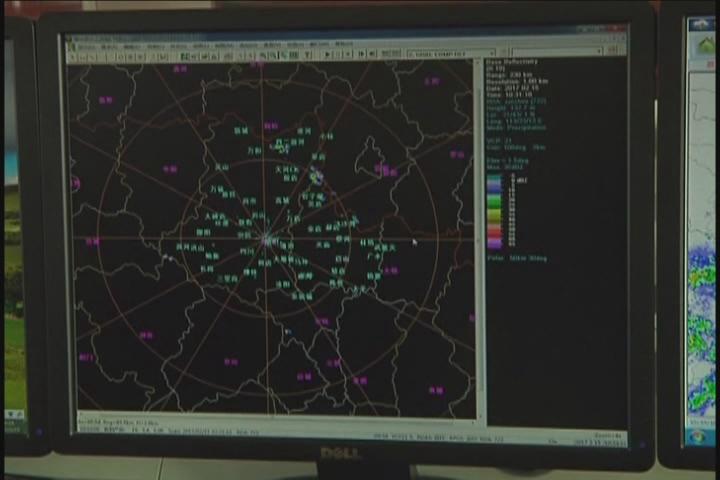Click the arrow on the product combo box
Image resolution: width=720 pixels, height=480 pixels.
(x=492, y=54)
